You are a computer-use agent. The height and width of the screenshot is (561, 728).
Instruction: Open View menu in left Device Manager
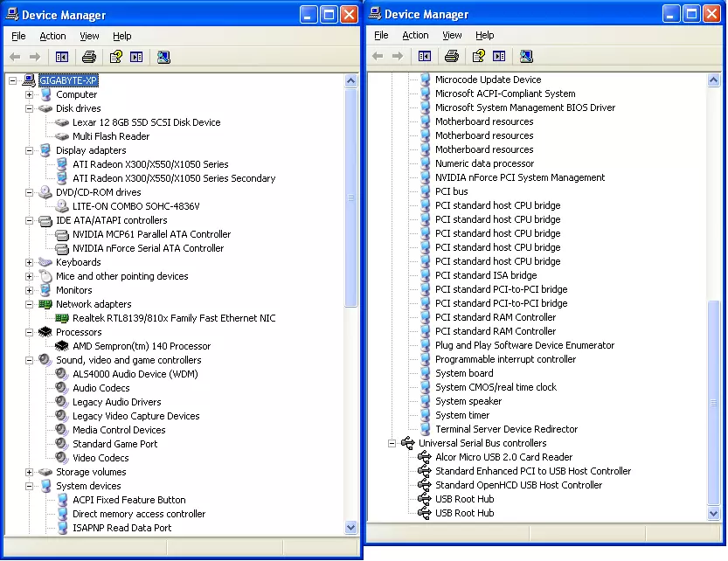coord(89,36)
